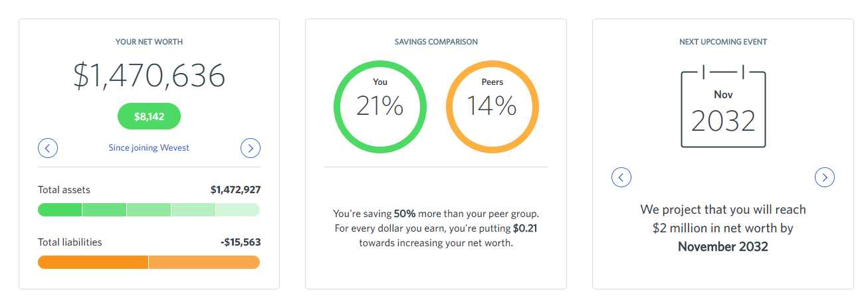Screen dimensions: 868x308
Task: Go to next upcoming event
Action: tap(824, 177)
